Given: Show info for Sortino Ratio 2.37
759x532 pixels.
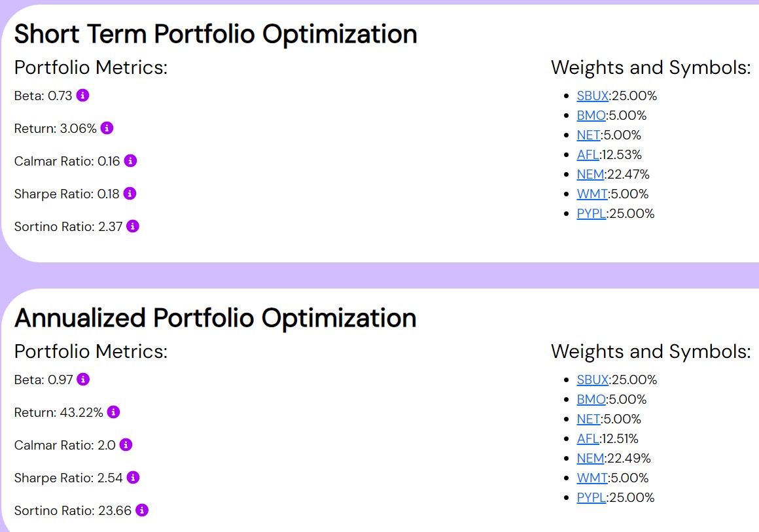Looking at the screenshot, I should (133, 226).
